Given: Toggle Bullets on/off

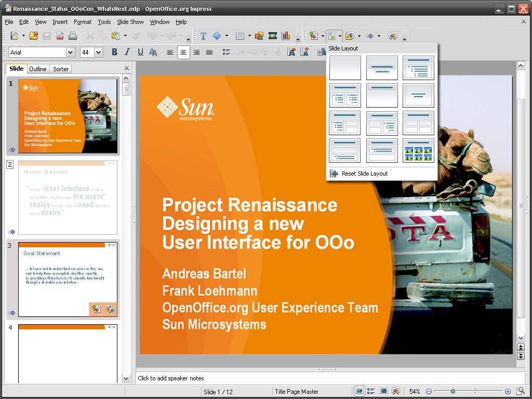Looking at the screenshot, I should [227, 52].
